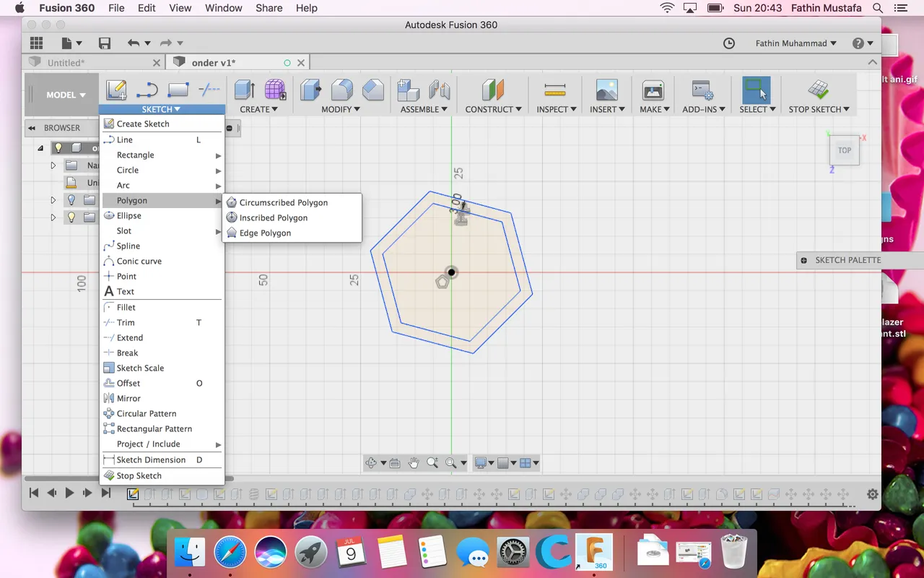Image resolution: width=924 pixels, height=578 pixels.
Task: Select Sketch Scale menu entry
Action: pyautogui.click(x=162, y=368)
